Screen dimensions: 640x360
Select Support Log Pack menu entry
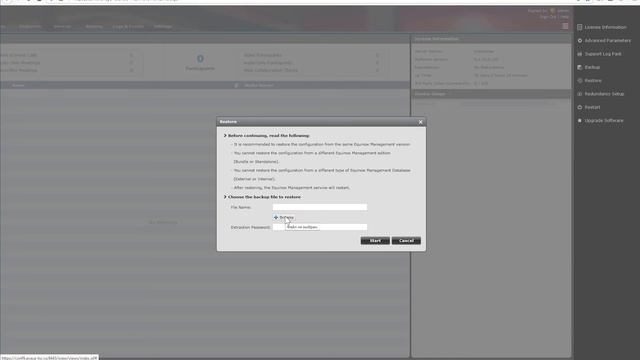603,54
